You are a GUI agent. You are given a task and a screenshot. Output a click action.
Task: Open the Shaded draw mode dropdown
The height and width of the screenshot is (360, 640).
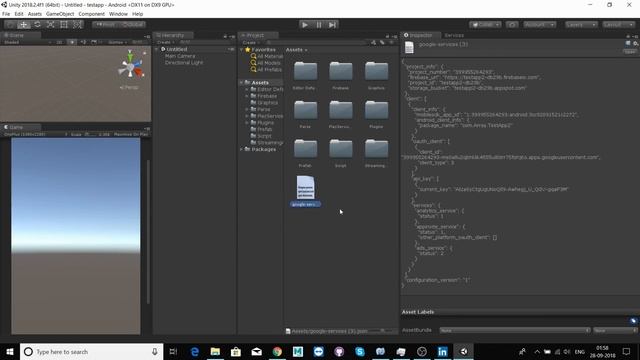click(27, 42)
